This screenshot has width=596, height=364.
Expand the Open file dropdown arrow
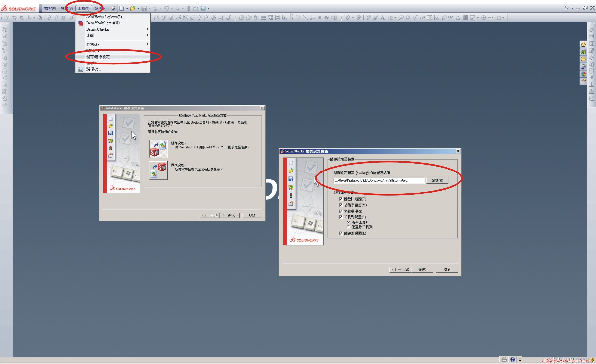pyautogui.click(x=138, y=9)
